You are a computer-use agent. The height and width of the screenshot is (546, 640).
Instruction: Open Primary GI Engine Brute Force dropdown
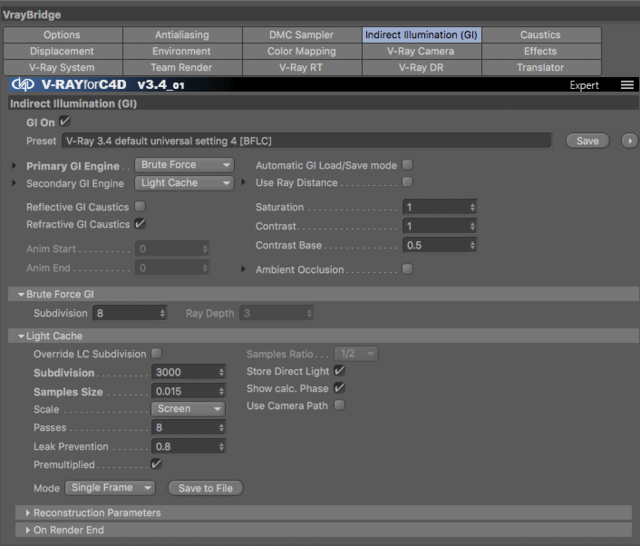[184, 165]
